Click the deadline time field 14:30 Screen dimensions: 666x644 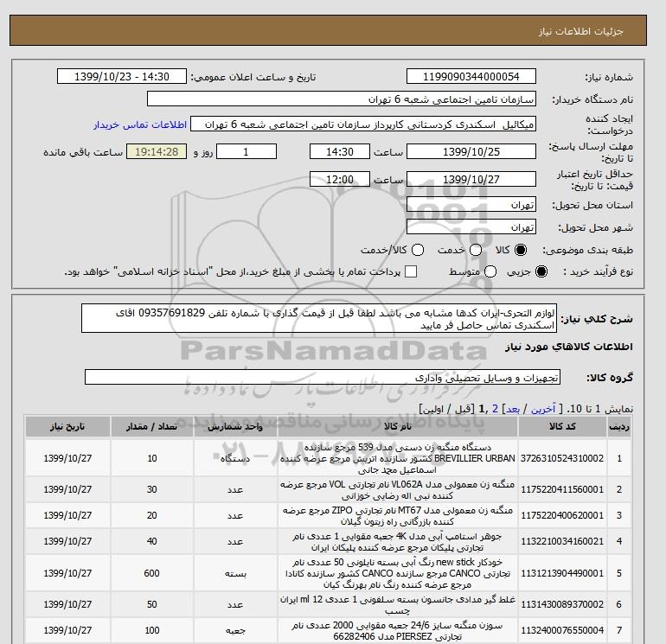(x=340, y=151)
